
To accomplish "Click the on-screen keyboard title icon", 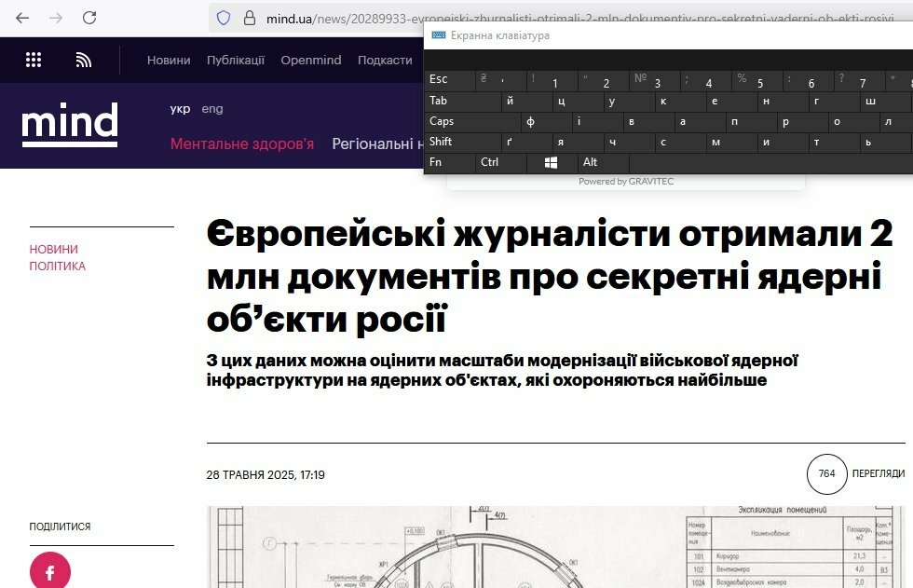I will [x=439, y=35].
